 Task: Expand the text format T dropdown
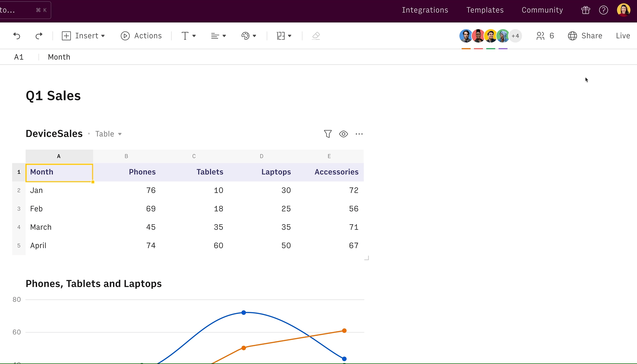(x=188, y=36)
